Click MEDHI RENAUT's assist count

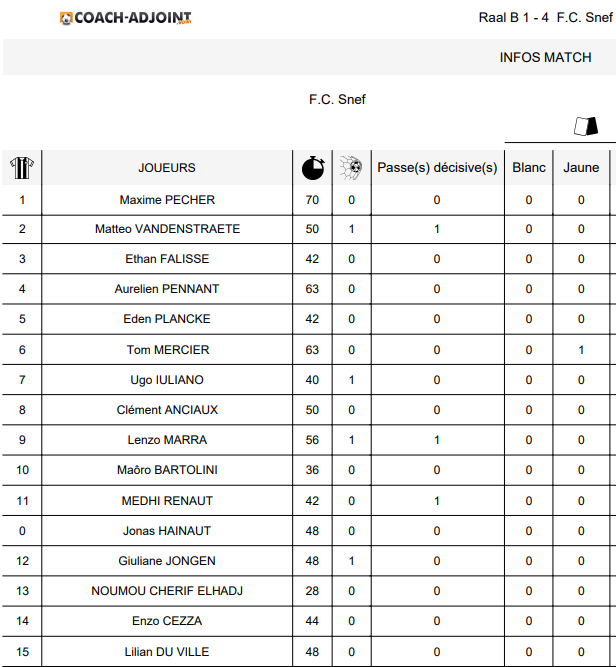437,501
